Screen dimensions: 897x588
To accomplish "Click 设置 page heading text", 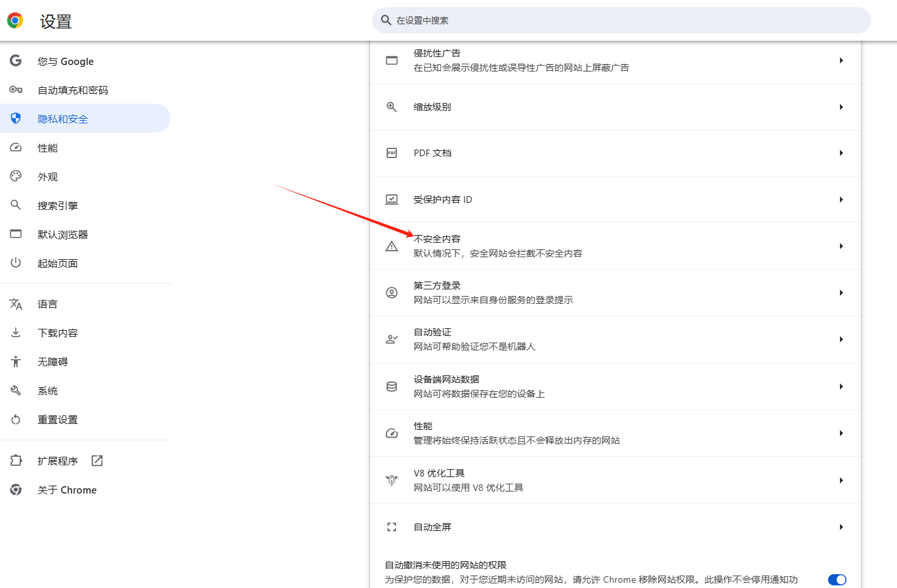I will 56,21.
